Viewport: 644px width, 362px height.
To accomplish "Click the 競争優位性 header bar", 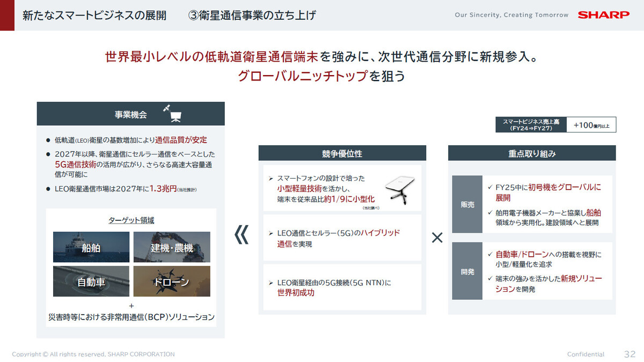I will 342,153.
